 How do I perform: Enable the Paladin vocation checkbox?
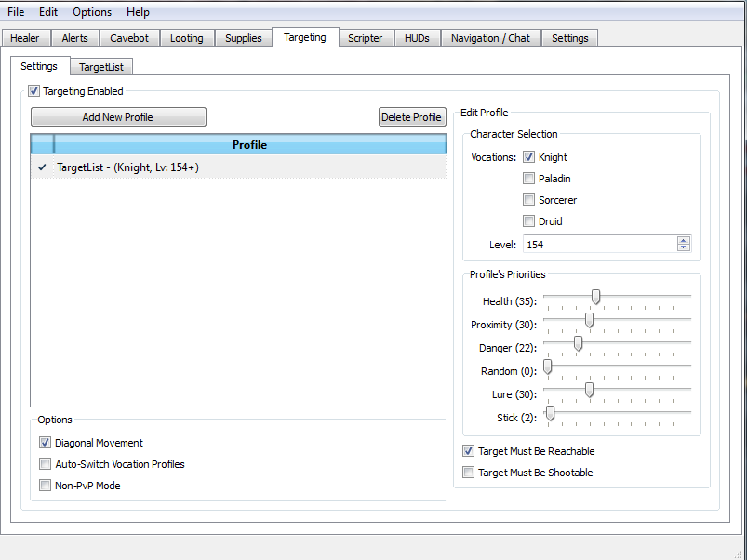pyautogui.click(x=528, y=179)
